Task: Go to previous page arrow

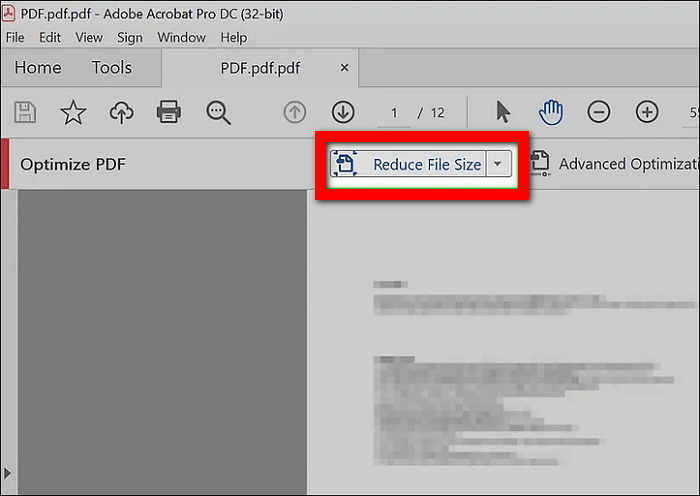Action: click(295, 112)
